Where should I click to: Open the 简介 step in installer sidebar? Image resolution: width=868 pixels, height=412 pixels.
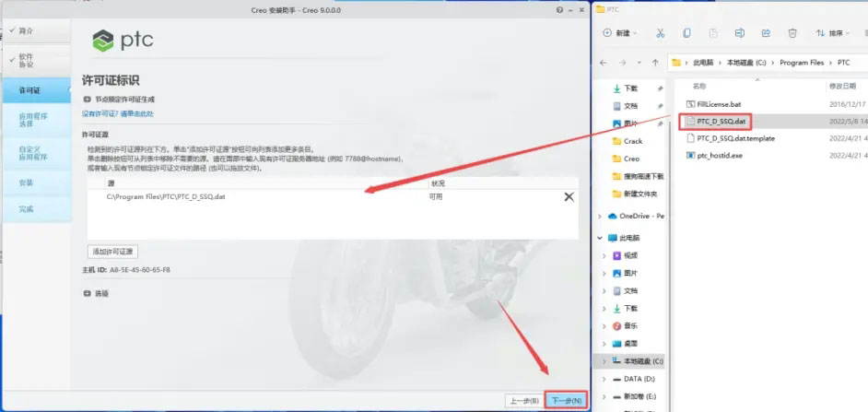(37, 31)
